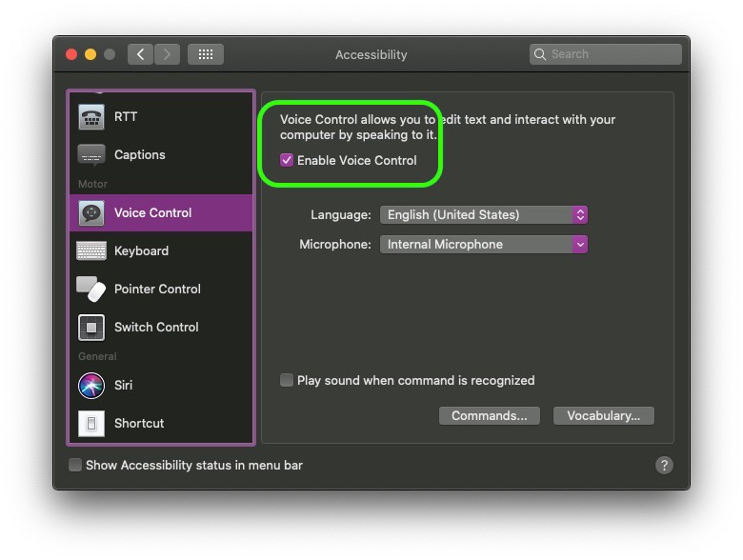Select Switch Control in the sidebar

point(161,328)
